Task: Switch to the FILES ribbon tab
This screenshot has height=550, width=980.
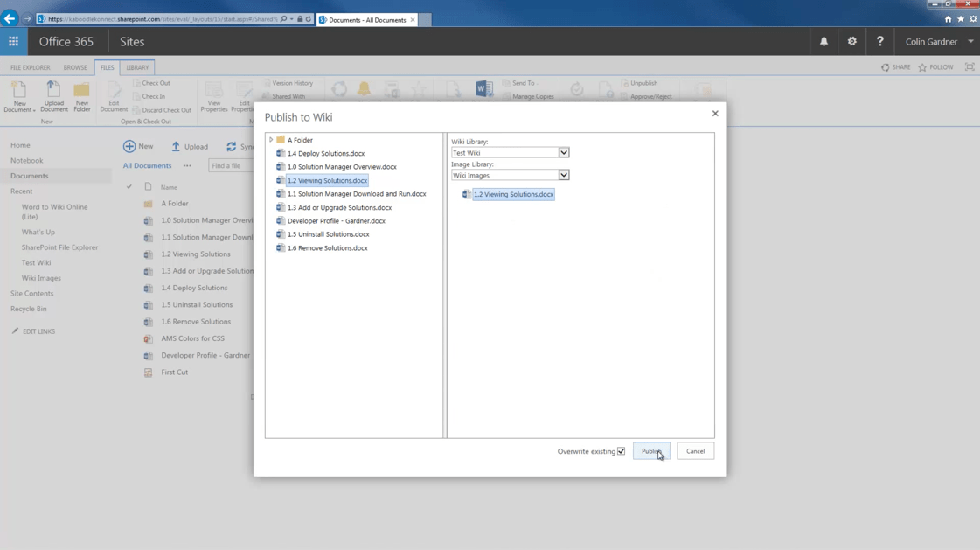Action: 108,67
